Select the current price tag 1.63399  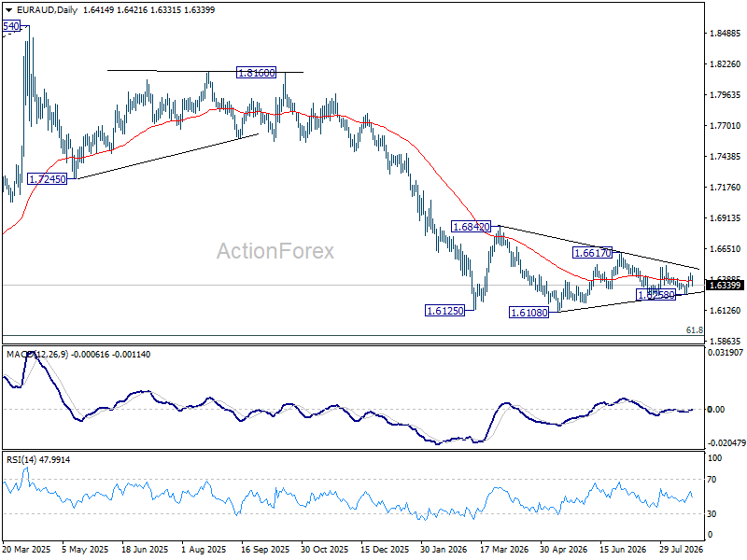pos(725,286)
